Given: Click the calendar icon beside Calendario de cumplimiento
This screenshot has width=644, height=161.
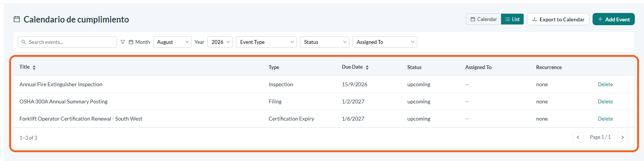Looking at the screenshot, I should 17,19.
